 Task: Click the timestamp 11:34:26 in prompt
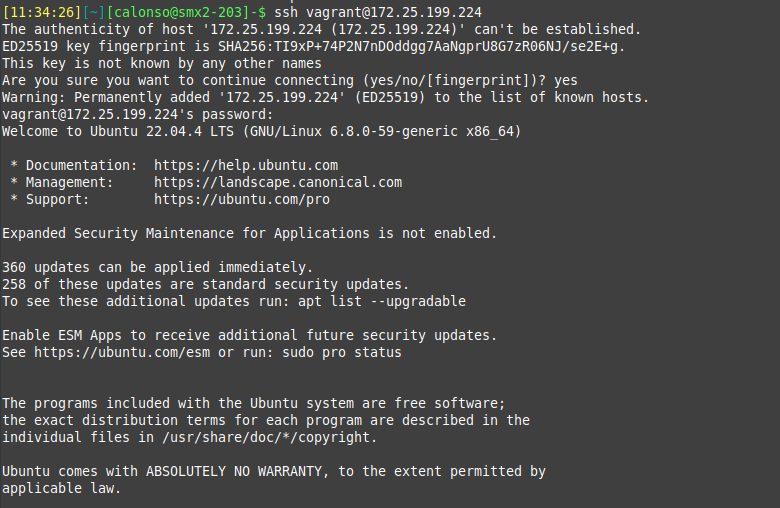click(x=42, y=12)
